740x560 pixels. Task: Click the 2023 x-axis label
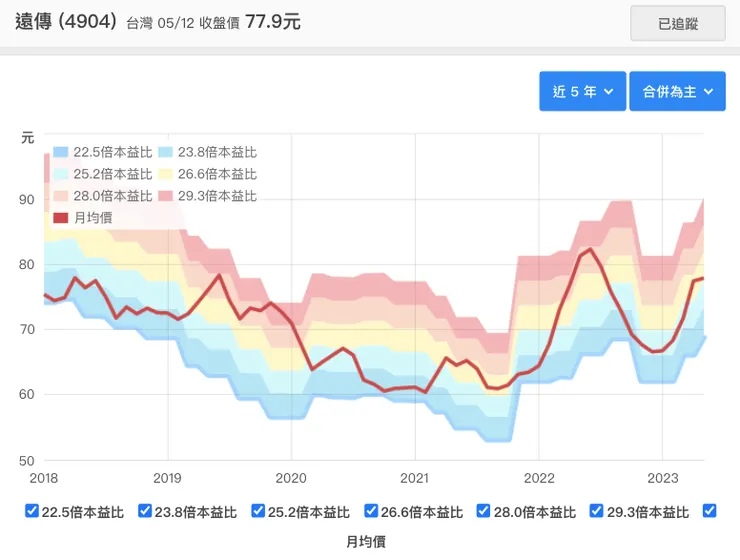coord(663,478)
